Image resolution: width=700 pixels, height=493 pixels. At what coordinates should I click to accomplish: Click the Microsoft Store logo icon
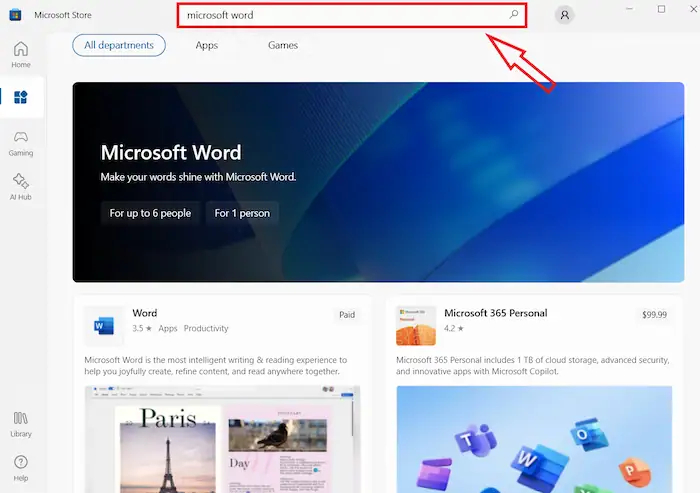16,15
